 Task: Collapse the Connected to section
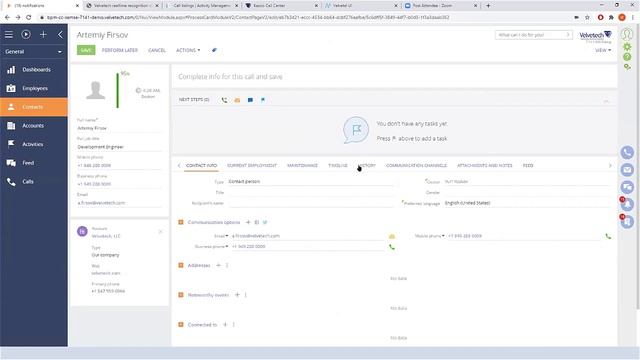(x=181, y=324)
